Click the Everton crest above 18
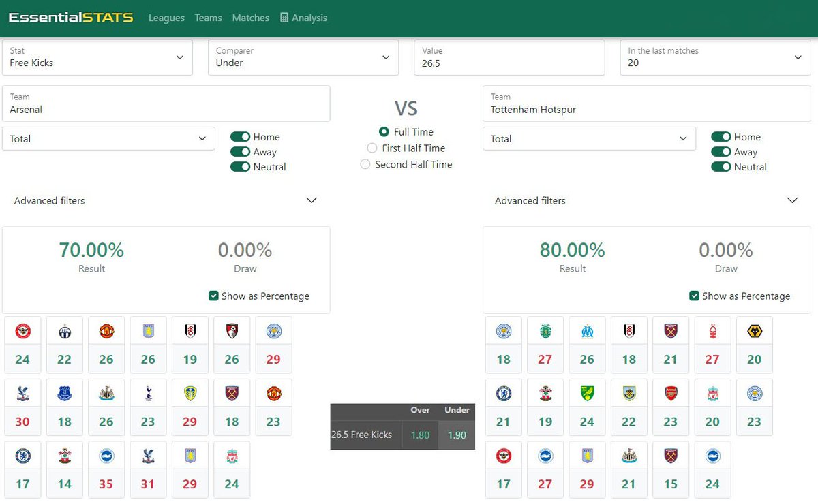Image resolution: width=818 pixels, height=504 pixels. 65,394
